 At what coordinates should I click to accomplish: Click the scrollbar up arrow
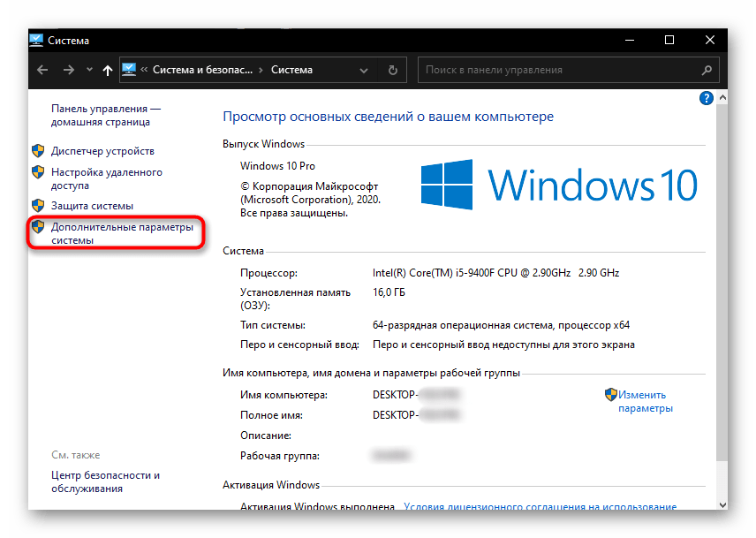pyautogui.click(x=722, y=97)
